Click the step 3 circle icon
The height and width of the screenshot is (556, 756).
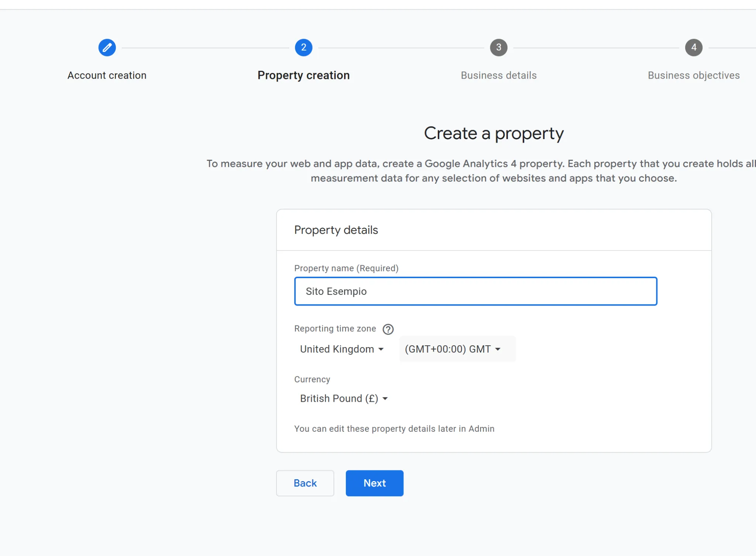coord(498,48)
